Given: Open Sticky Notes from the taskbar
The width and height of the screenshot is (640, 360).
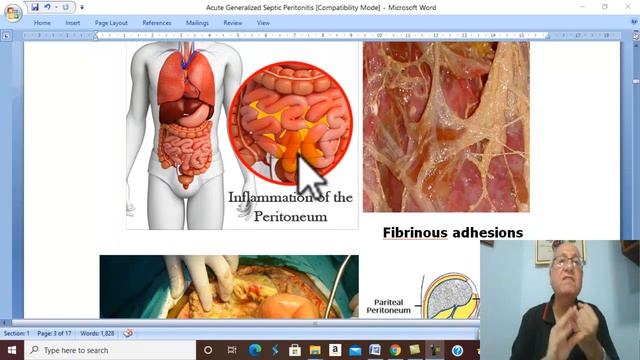Looking at the screenshot, I should (415, 350).
